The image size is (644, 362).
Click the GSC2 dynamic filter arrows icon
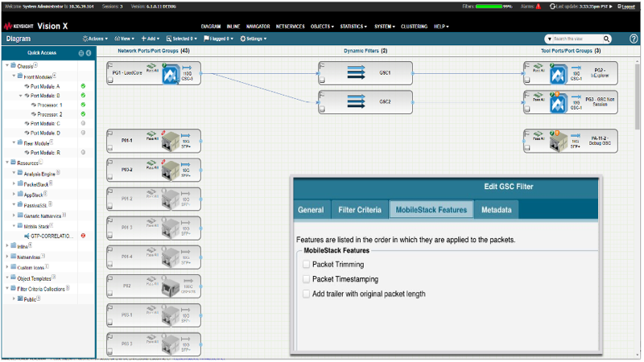coord(356,101)
